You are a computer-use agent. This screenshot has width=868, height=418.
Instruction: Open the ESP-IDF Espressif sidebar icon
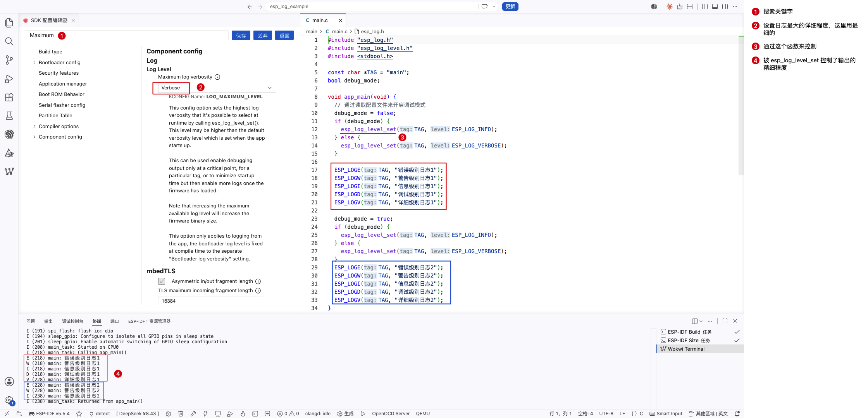tap(9, 134)
